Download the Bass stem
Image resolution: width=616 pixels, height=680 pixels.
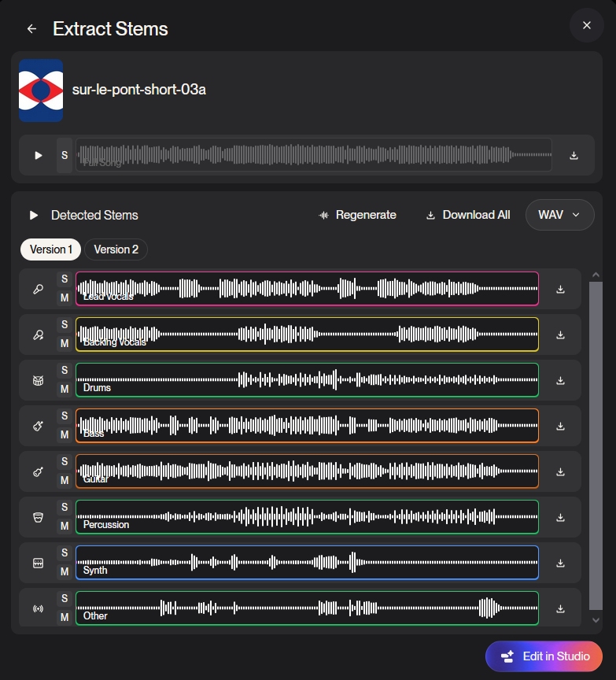(x=560, y=426)
